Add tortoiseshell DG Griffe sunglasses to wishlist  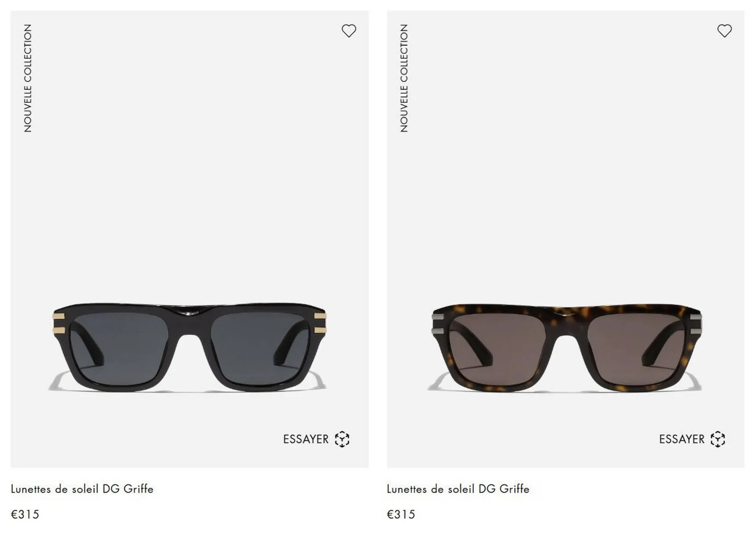[x=724, y=31]
